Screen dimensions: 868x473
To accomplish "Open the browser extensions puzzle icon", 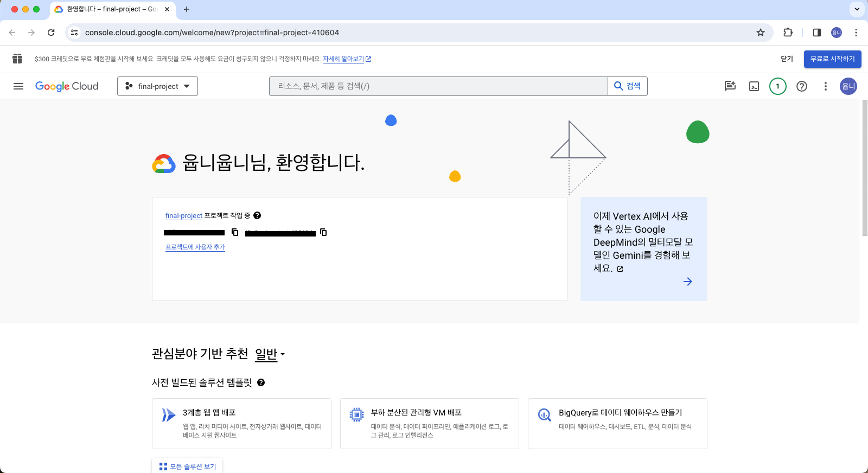I will click(x=788, y=33).
